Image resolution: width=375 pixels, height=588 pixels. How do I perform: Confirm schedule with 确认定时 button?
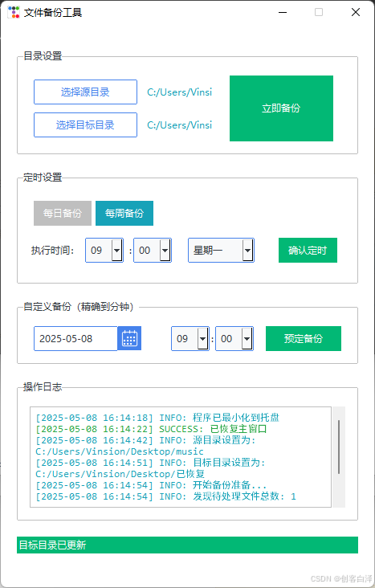(308, 250)
